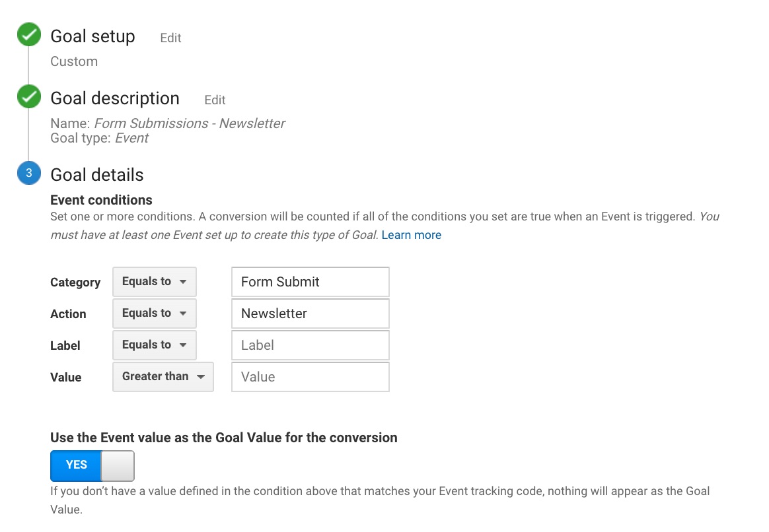Click Edit next to Goal setup

170,38
